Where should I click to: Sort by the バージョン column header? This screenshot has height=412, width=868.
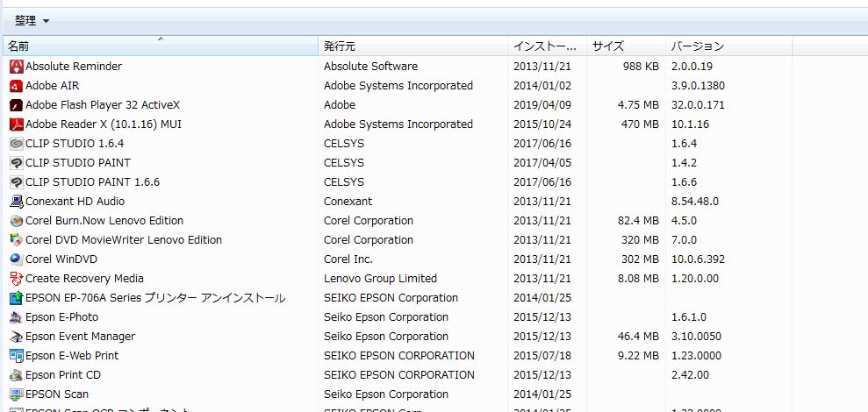[729, 46]
